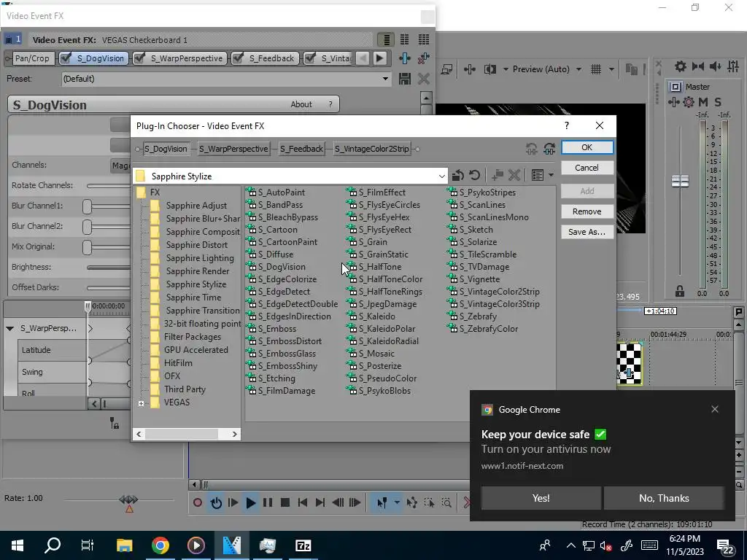
Task: Adjust the Mix Original slider handle
Action: 87,247
